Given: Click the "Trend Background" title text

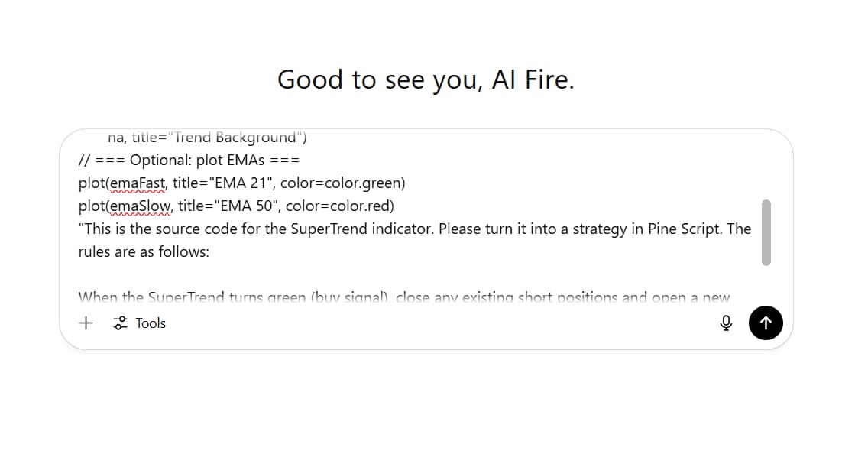Looking at the screenshot, I should pos(235,138).
